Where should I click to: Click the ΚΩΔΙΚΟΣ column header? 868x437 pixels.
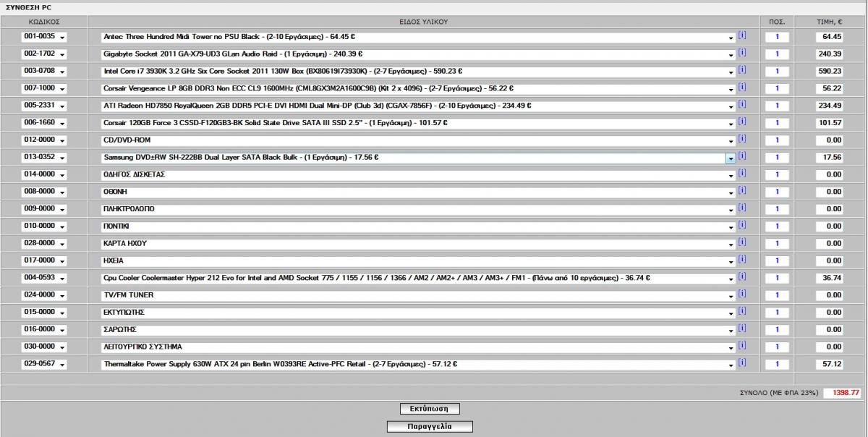43,22
